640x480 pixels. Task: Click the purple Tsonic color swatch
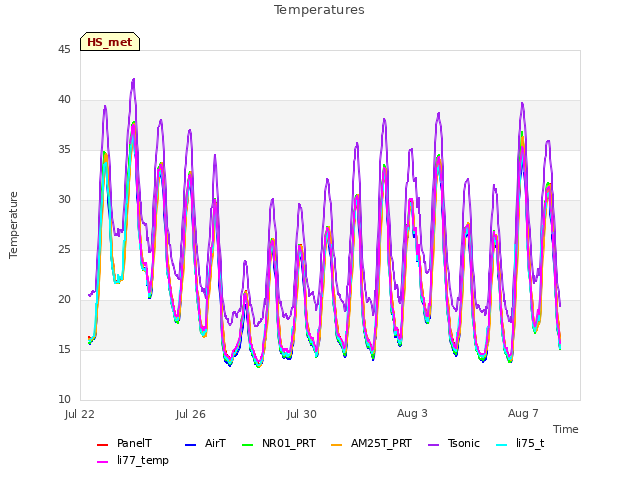(433, 444)
